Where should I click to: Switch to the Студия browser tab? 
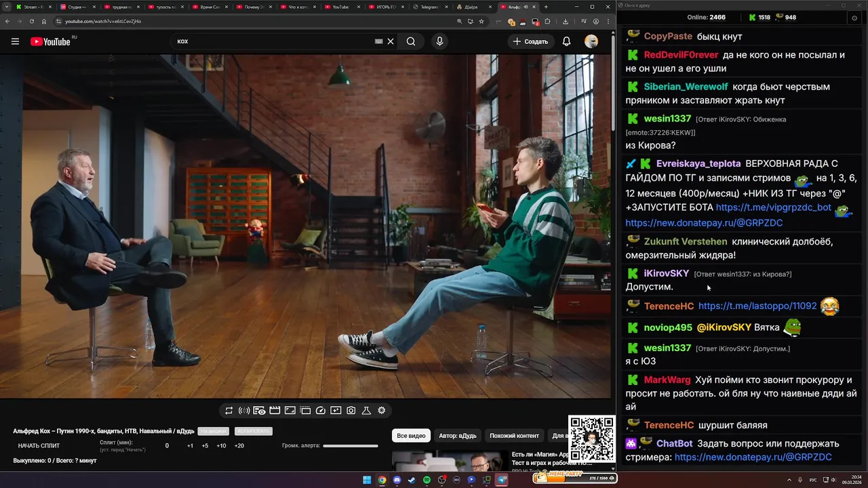point(78,7)
